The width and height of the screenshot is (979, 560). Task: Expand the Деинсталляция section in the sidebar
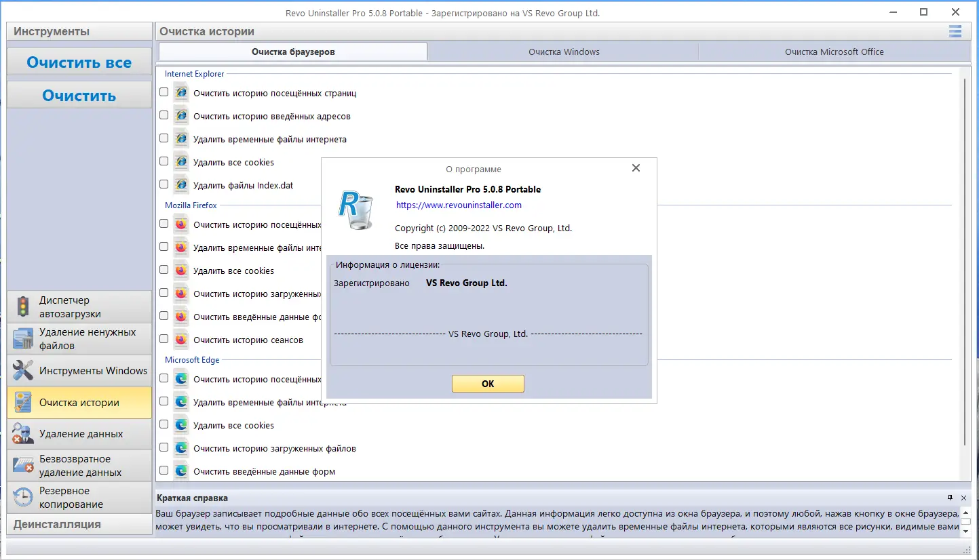pyautogui.click(x=79, y=524)
